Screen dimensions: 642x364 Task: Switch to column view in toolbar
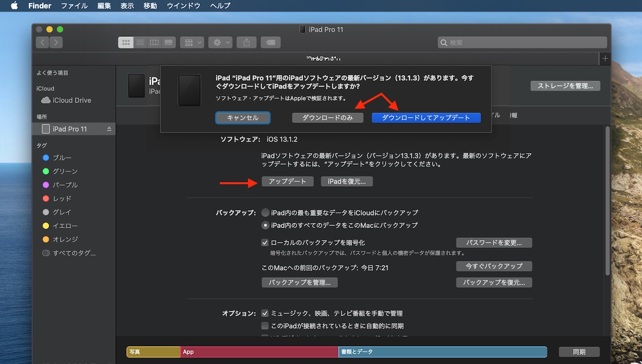click(x=154, y=42)
